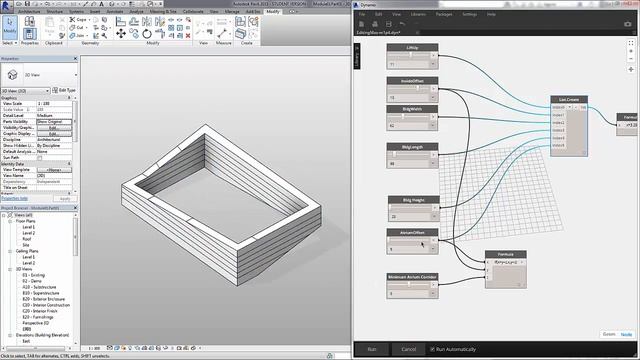Click Undo arrow in Dynamo toolbar
640x360 pixels.
402,24
